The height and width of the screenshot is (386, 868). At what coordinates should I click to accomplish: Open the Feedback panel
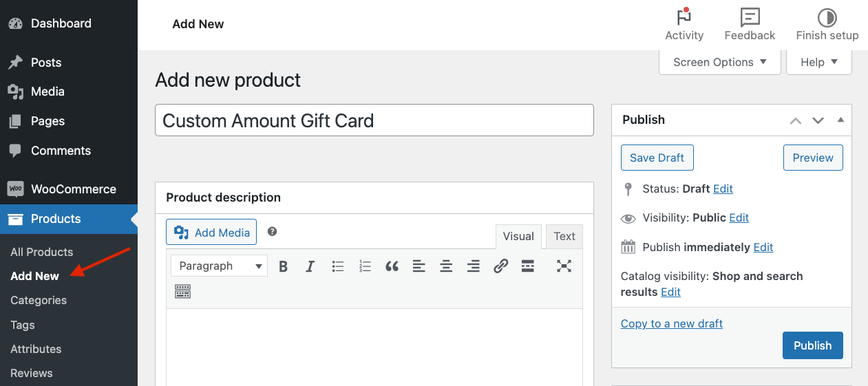click(x=750, y=25)
